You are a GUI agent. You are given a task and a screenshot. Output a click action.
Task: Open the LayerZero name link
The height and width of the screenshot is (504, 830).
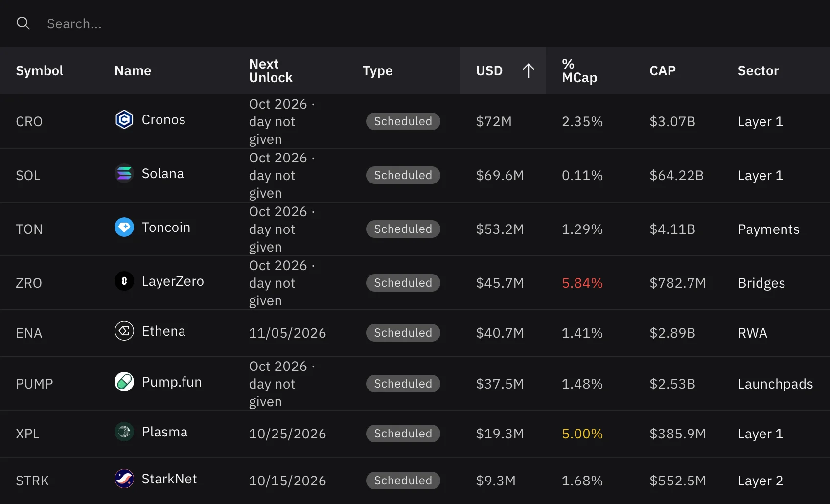173,281
